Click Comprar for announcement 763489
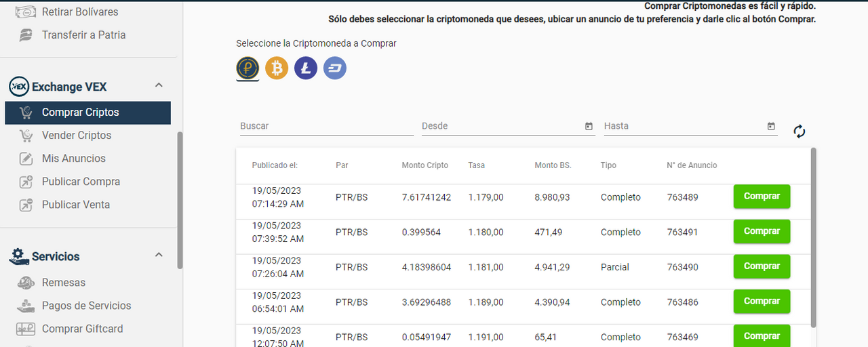 click(762, 197)
